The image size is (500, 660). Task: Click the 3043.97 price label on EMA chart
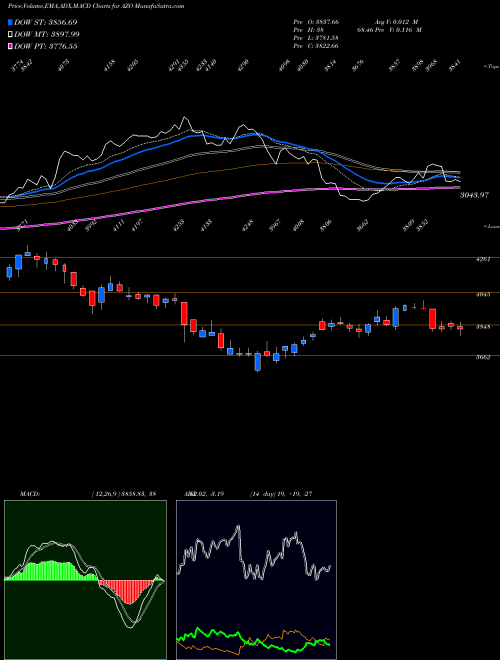pos(474,195)
